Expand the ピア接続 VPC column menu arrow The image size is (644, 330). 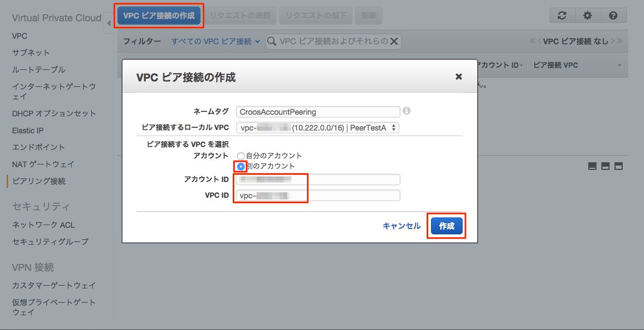tap(619, 66)
